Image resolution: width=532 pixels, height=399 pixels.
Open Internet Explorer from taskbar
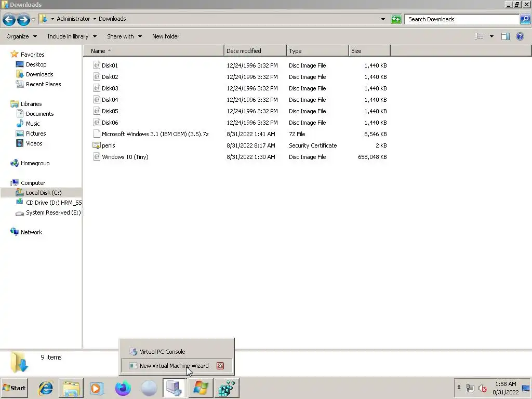[46, 388]
